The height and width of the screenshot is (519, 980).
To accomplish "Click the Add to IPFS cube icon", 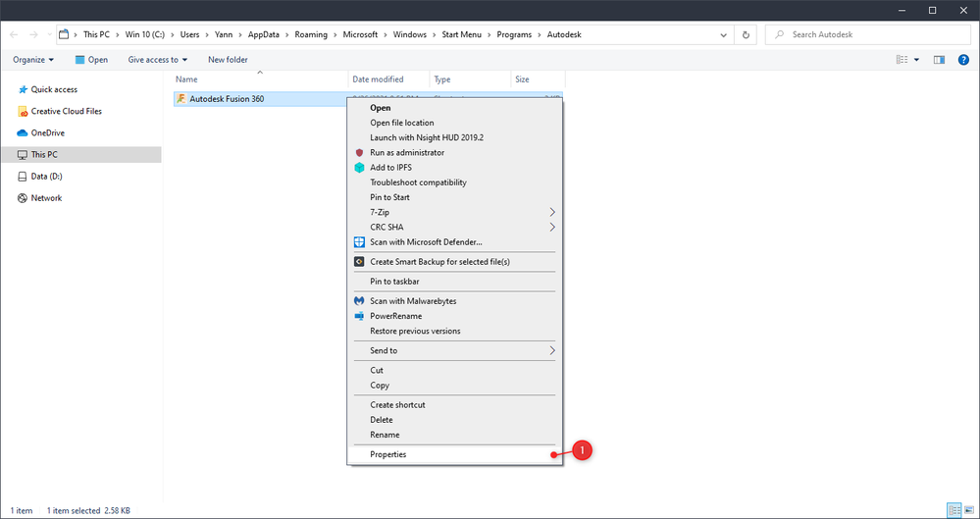I will pyautogui.click(x=359, y=168).
